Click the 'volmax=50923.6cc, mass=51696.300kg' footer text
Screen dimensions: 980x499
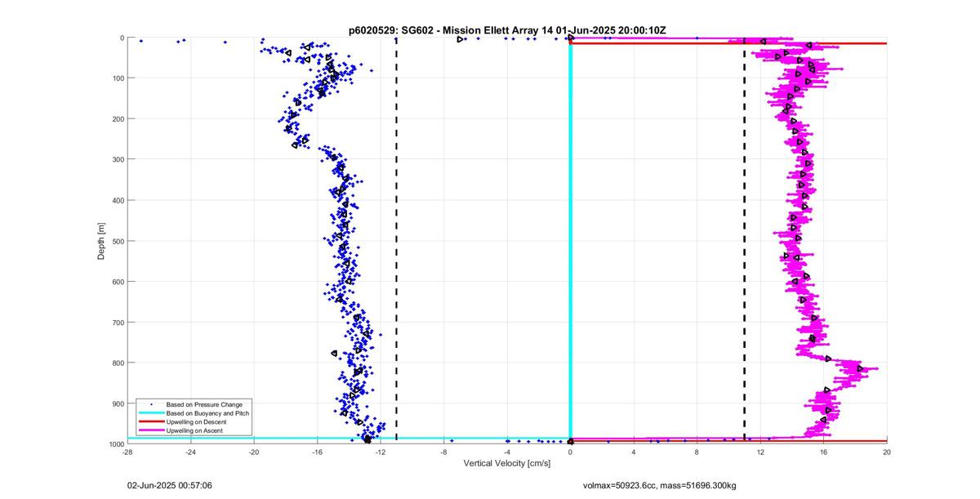[661, 485]
